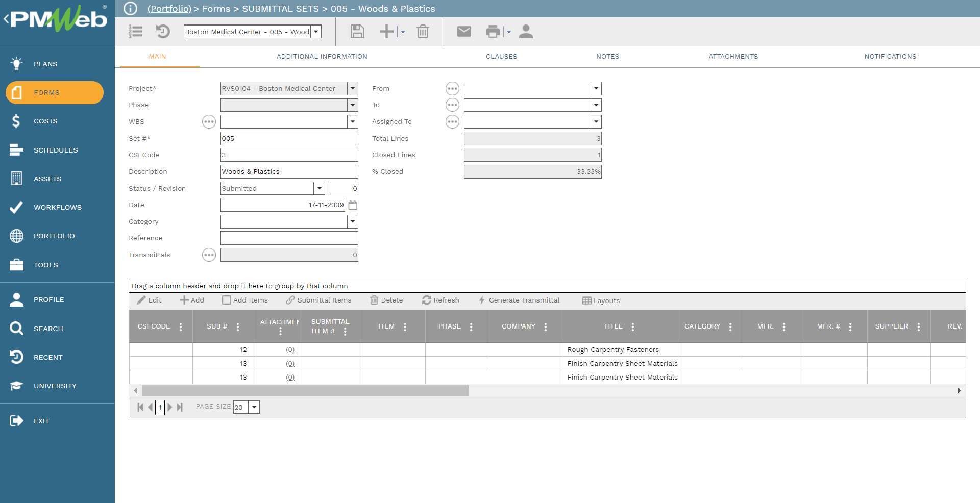The image size is (980, 503).
Task: Refresh the submittal grid
Action: (x=440, y=300)
